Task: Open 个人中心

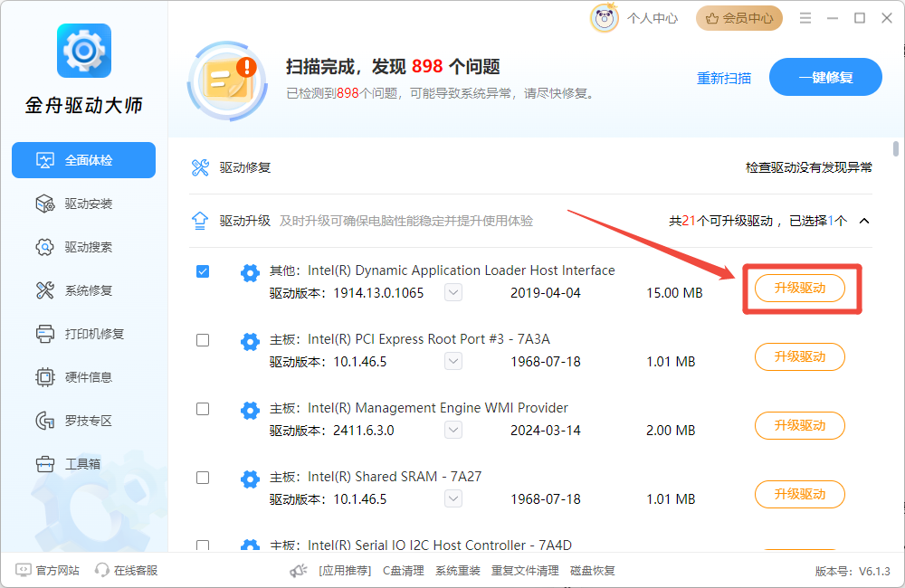Action: (x=653, y=18)
